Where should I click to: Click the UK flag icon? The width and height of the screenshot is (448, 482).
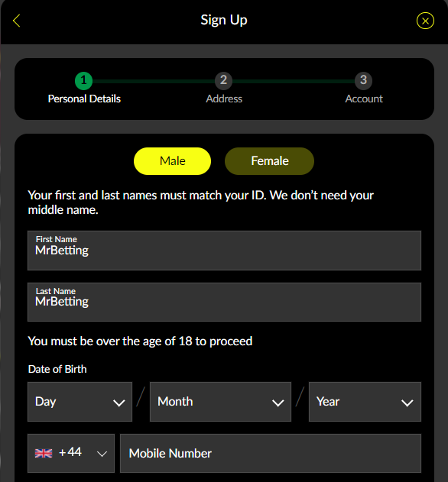point(44,453)
